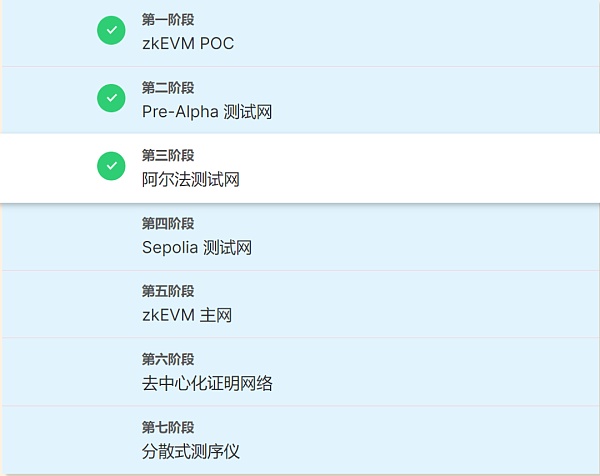Select the 第六阶段 stage label
Viewport: 600px width, 476px height.
pos(168,359)
